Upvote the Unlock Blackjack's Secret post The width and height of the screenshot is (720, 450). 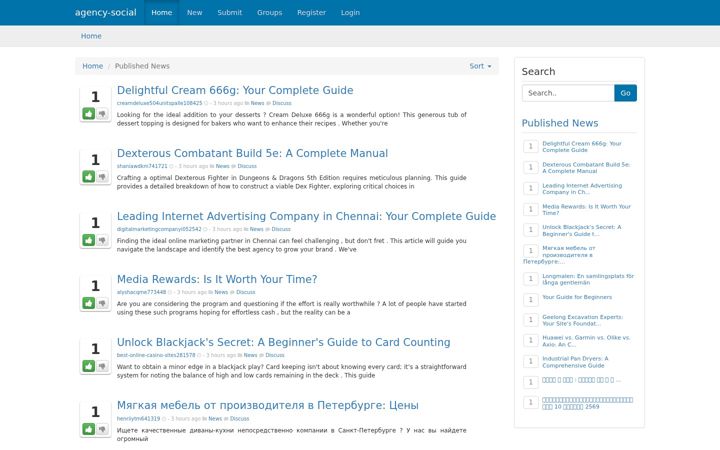point(89,366)
